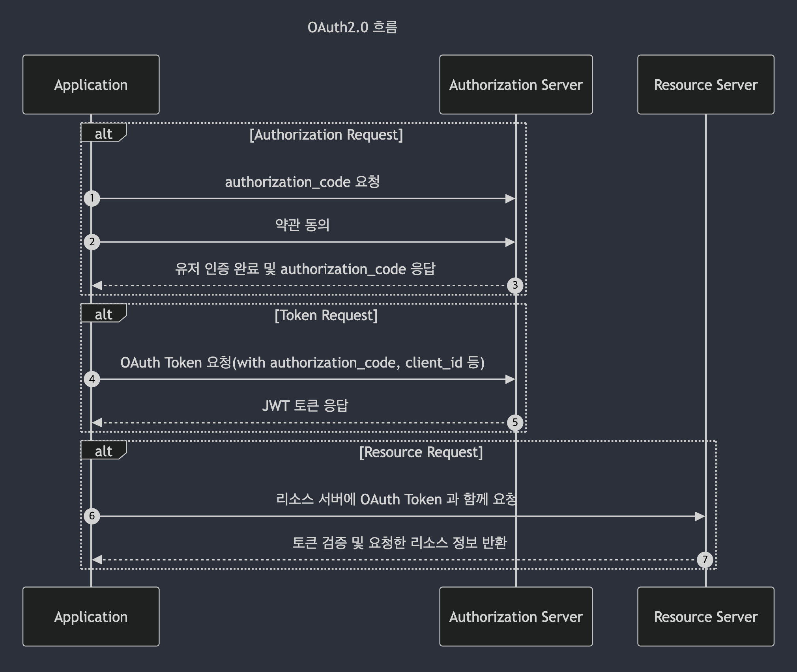The height and width of the screenshot is (672, 797).
Task: Click the step 1 sequence number circle
Action: 92,198
